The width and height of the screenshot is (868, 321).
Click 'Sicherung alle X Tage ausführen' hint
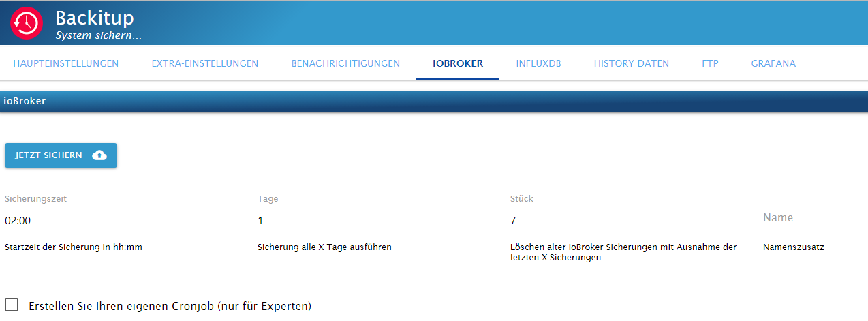[x=324, y=247]
